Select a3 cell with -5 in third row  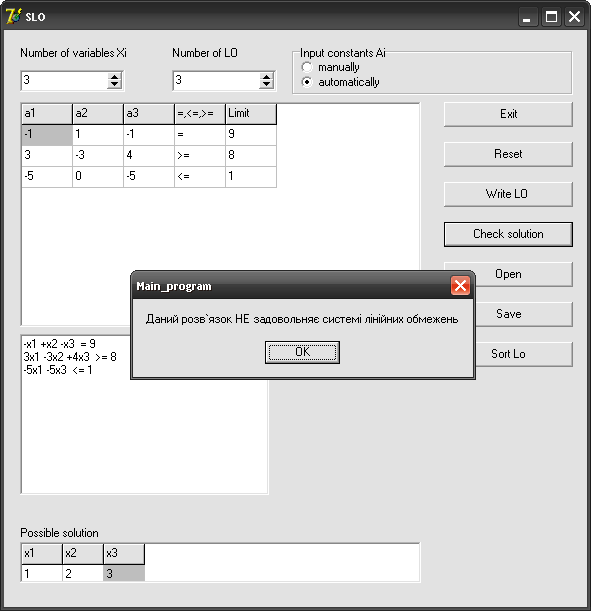coord(149,177)
